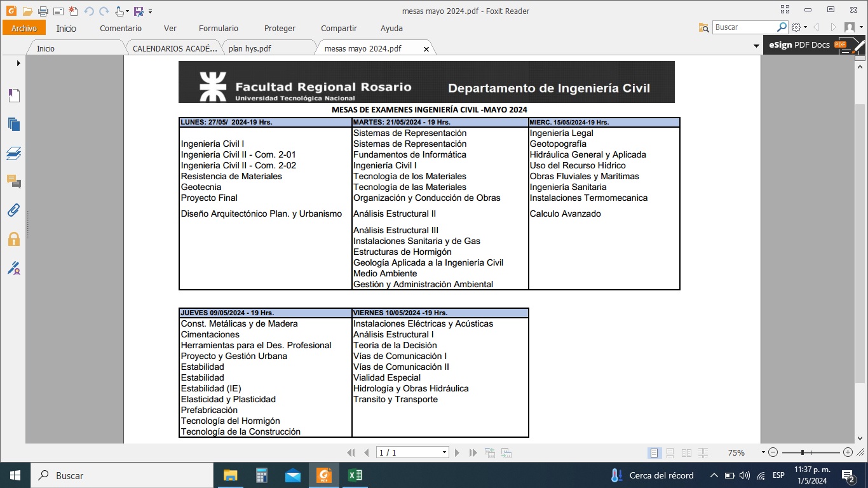
Task: Open the search settings gear
Action: point(796,27)
